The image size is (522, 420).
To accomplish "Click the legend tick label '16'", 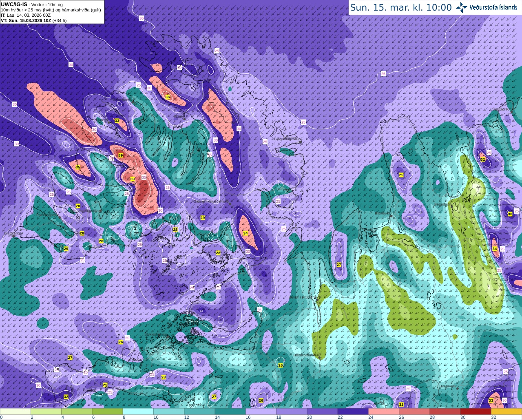I will tap(248, 417).
